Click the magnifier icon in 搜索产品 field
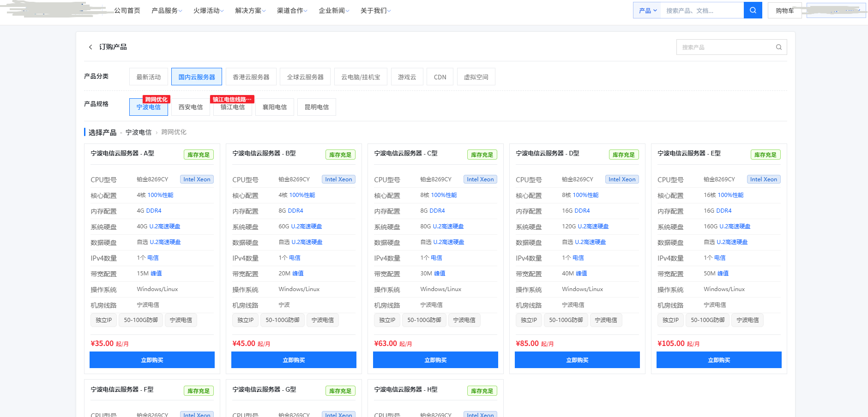 (x=778, y=47)
